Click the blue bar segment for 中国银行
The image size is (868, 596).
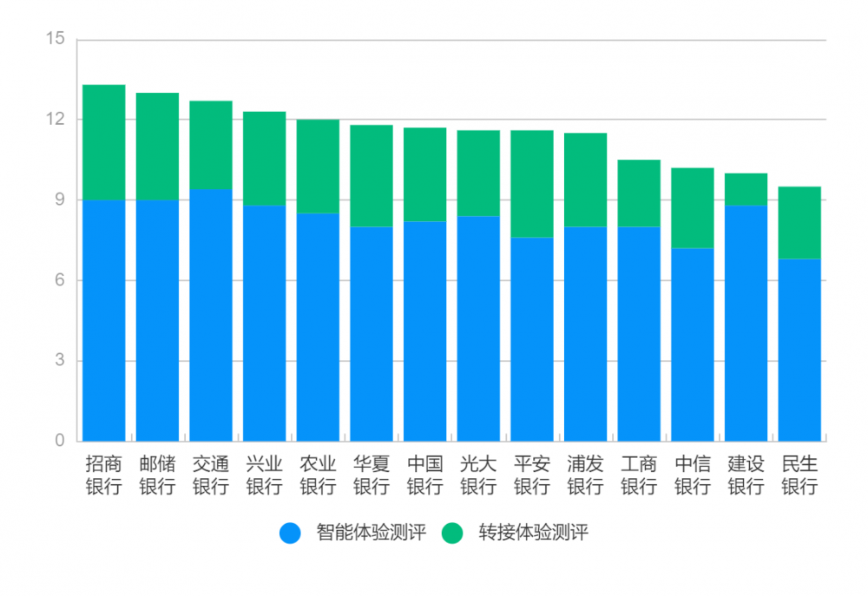point(425,331)
